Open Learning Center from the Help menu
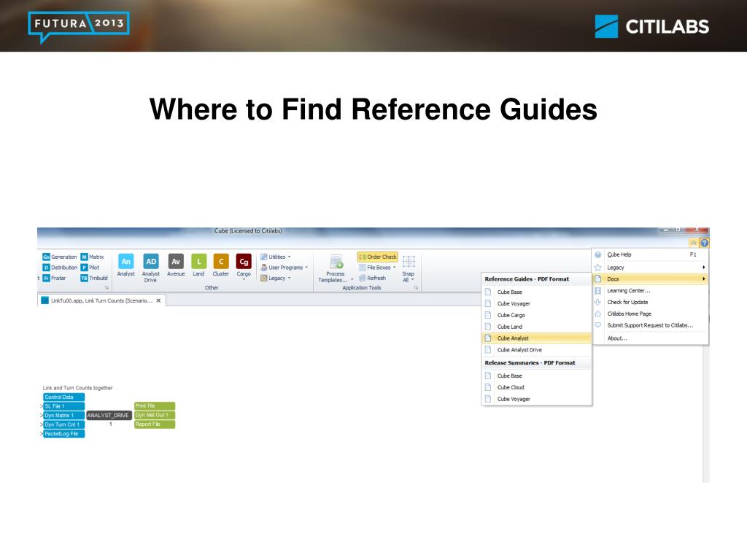This screenshot has width=747, height=560. click(x=650, y=290)
